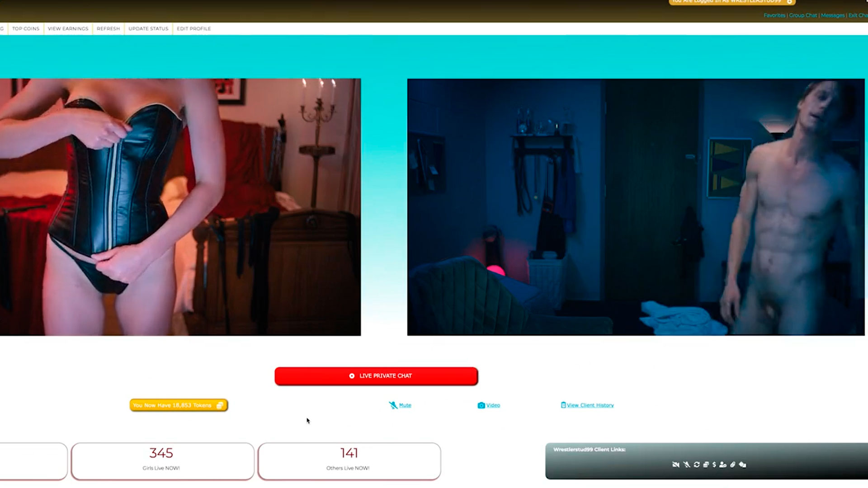Click the user settings icon in Client Links
The image size is (868, 488).
[723, 465]
